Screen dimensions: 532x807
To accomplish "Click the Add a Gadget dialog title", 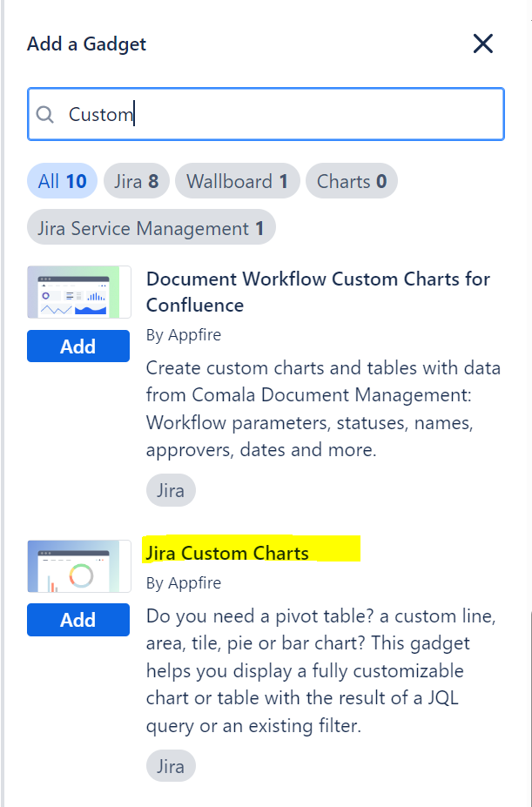I will click(x=86, y=43).
